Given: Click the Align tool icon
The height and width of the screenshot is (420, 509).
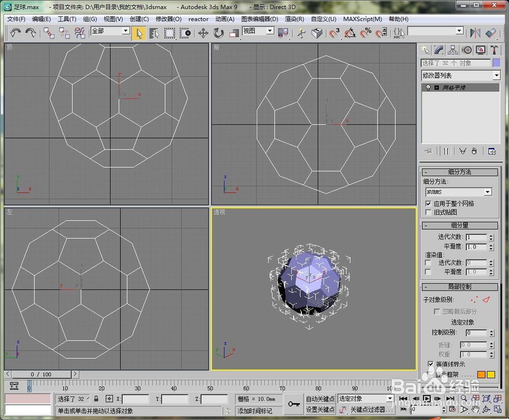Looking at the screenshot, I should tap(491, 33).
